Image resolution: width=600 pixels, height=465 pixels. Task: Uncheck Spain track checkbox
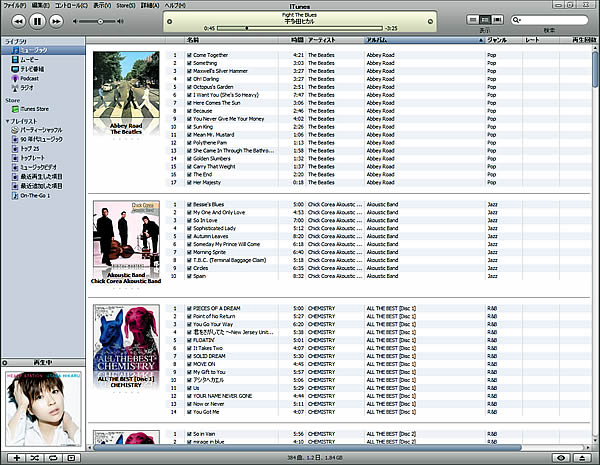(189, 276)
